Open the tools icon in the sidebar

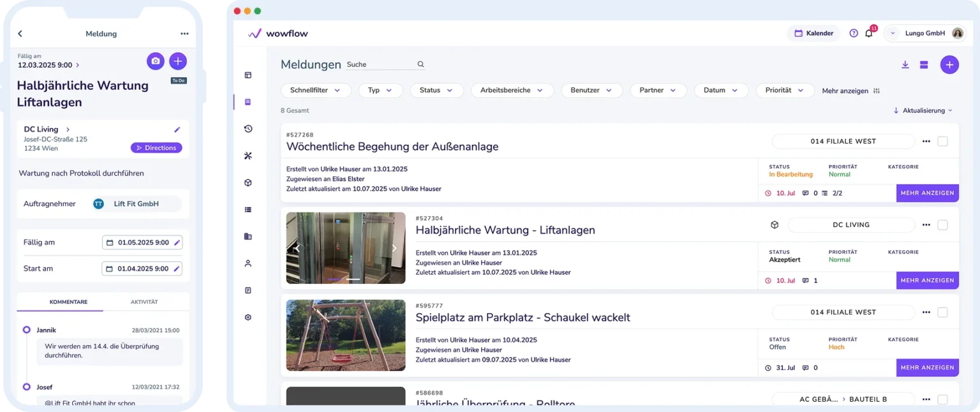[x=248, y=156]
